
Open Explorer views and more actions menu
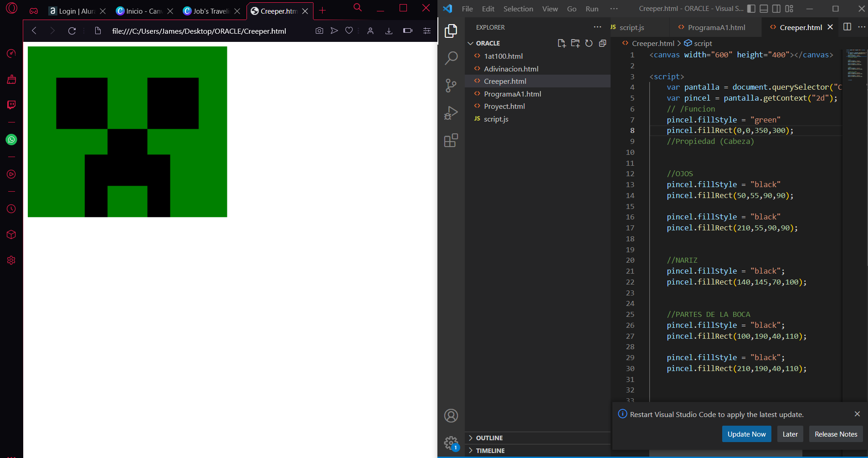[x=597, y=27]
